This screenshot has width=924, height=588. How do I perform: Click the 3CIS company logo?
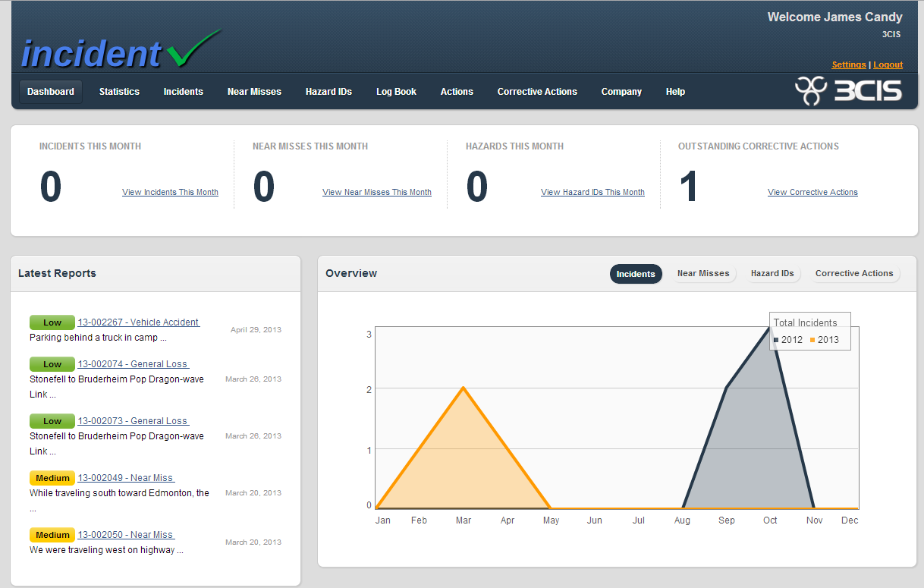pyautogui.click(x=848, y=91)
